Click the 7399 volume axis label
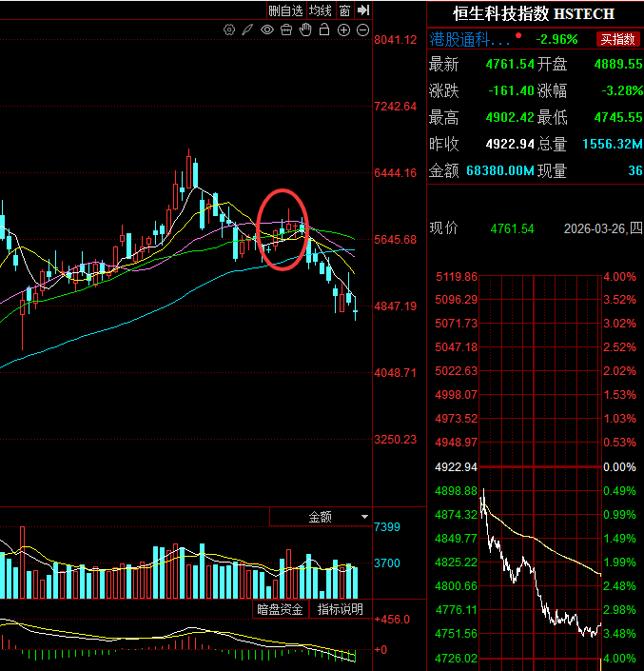The height and width of the screenshot is (671, 644). pos(387,526)
